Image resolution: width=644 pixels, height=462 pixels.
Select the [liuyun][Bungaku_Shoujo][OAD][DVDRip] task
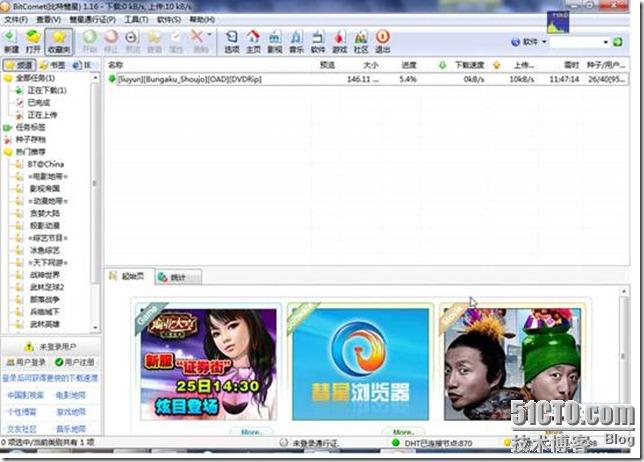(x=367, y=79)
